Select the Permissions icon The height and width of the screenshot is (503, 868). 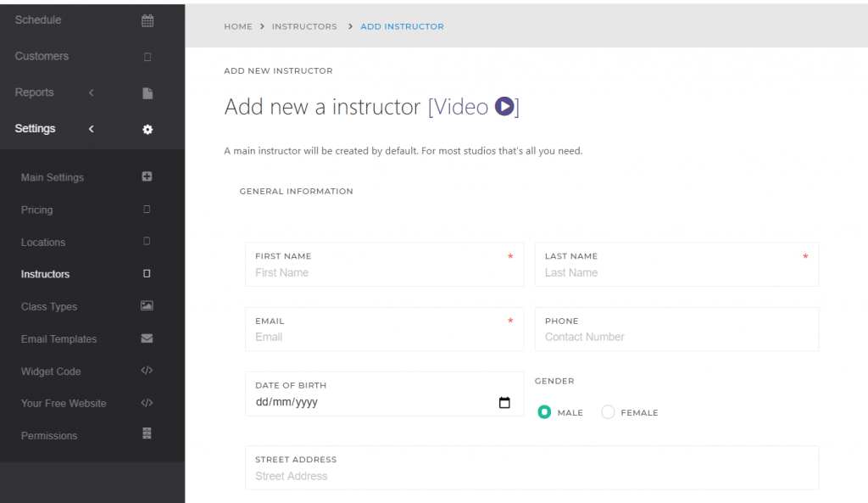click(x=146, y=435)
